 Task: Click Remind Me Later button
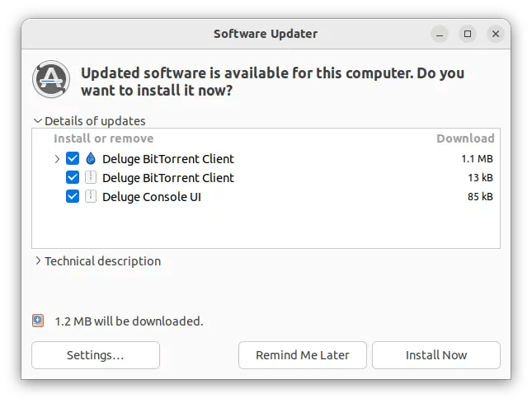(303, 355)
